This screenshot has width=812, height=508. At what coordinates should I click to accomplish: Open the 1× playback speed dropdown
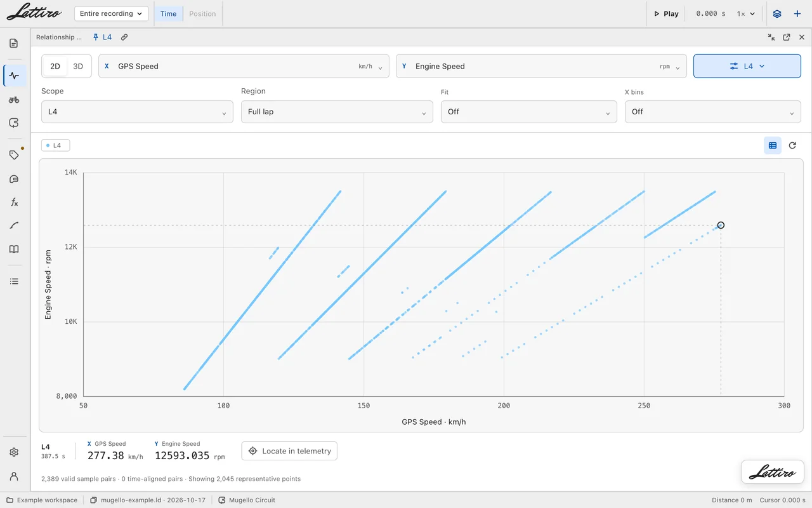tap(746, 13)
